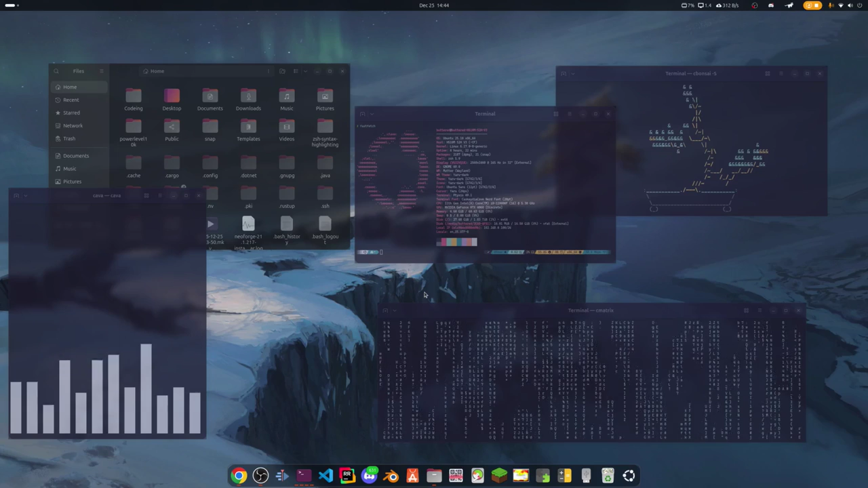Toggle the Wi-Fi status icon in the top bar
The height and width of the screenshot is (488, 868).
pyautogui.click(x=842, y=5)
